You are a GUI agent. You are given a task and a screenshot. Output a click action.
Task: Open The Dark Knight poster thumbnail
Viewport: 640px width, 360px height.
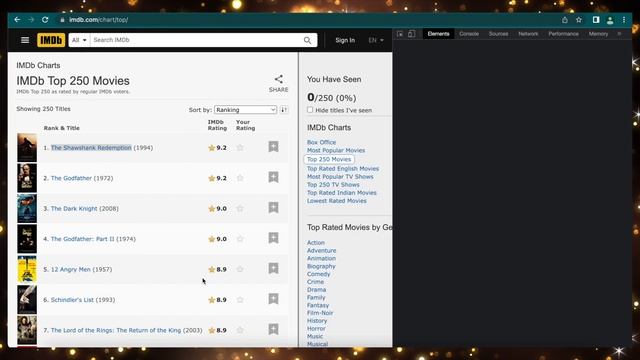point(27,209)
